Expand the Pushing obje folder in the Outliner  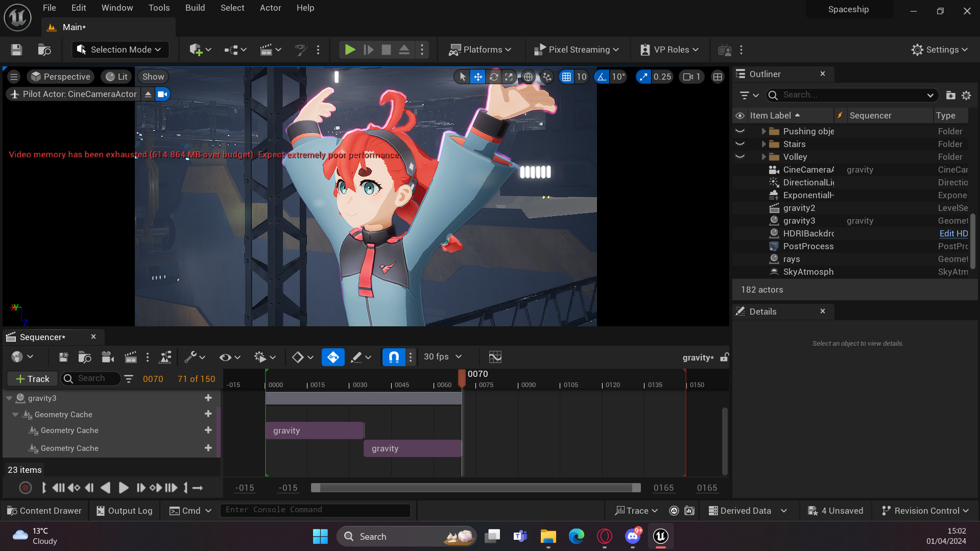tap(763, 131)
